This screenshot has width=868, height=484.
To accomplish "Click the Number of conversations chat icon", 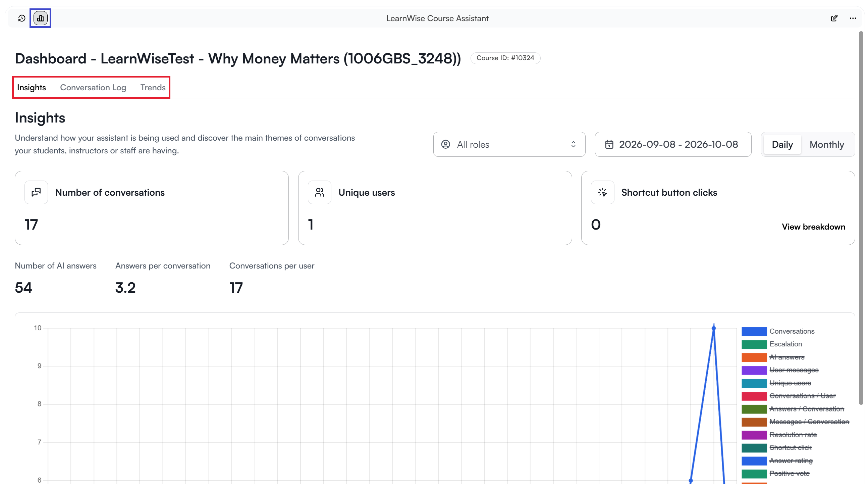I will point(36,192).
